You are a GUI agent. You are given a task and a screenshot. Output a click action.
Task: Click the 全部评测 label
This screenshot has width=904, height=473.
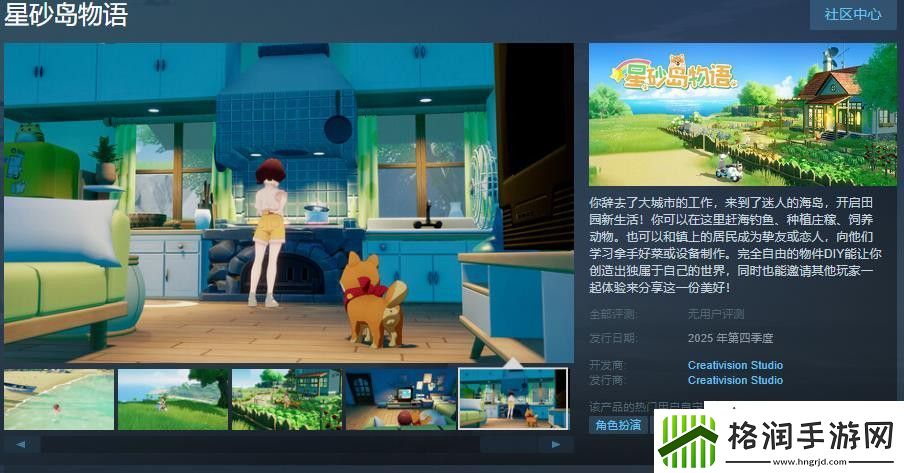click(613, 314)
